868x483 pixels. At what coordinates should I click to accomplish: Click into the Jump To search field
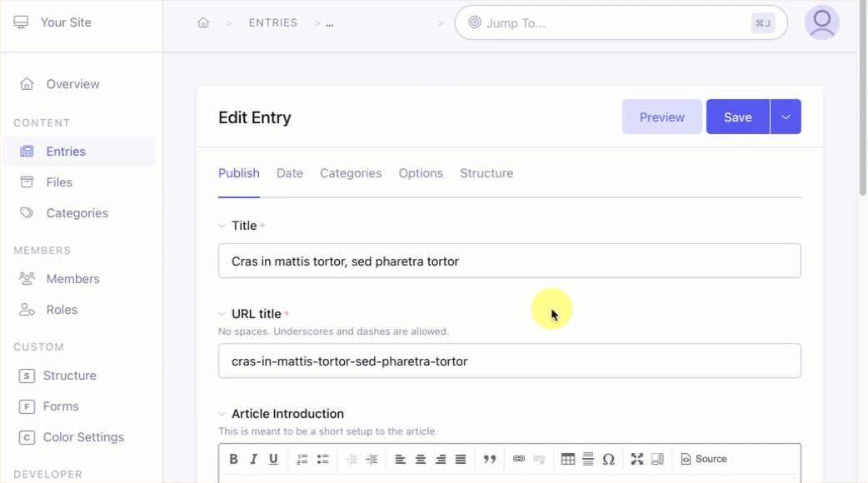(x=612, y=23)
